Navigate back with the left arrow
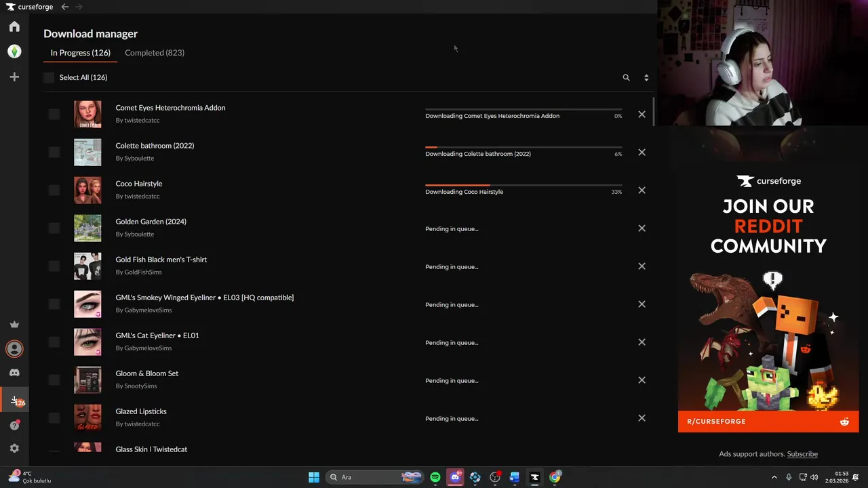 [65, 7]
